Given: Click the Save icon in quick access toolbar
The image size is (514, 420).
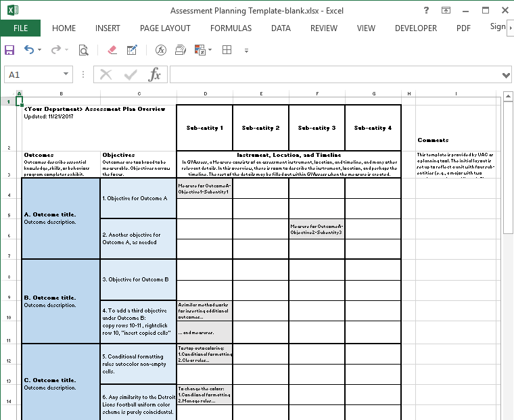Looking at the screenshot, I should coord(9,50).
